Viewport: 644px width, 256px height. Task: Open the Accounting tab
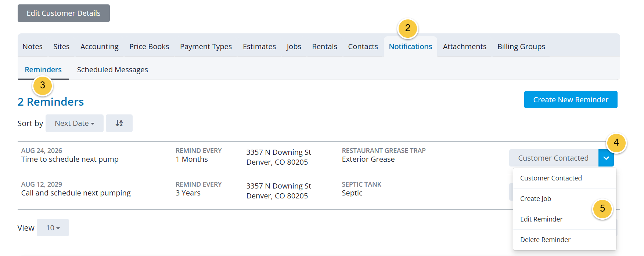pos(100,47)
